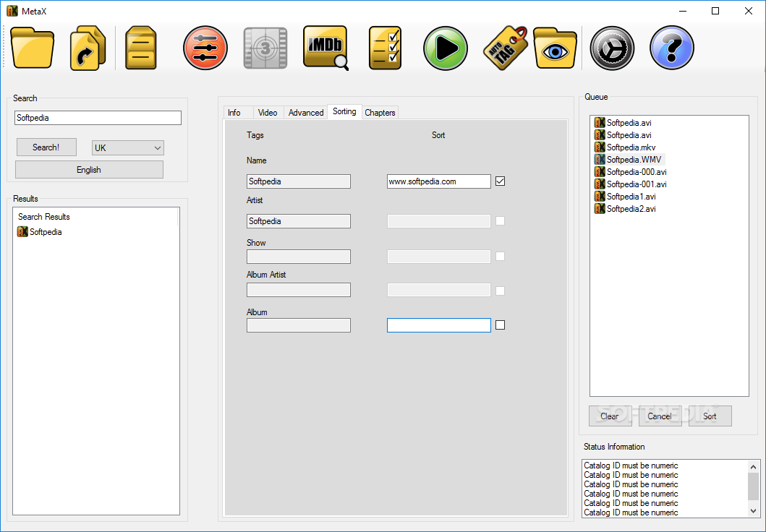Click the icon next to Softpedia search result
The width and height of the screenshot is (766, 532).
[x=22, y=232]
